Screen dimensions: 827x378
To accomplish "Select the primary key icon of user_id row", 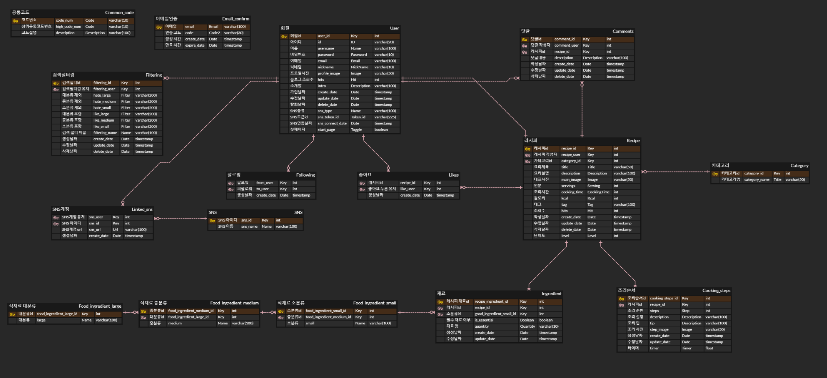I will (x=284, y=36).
